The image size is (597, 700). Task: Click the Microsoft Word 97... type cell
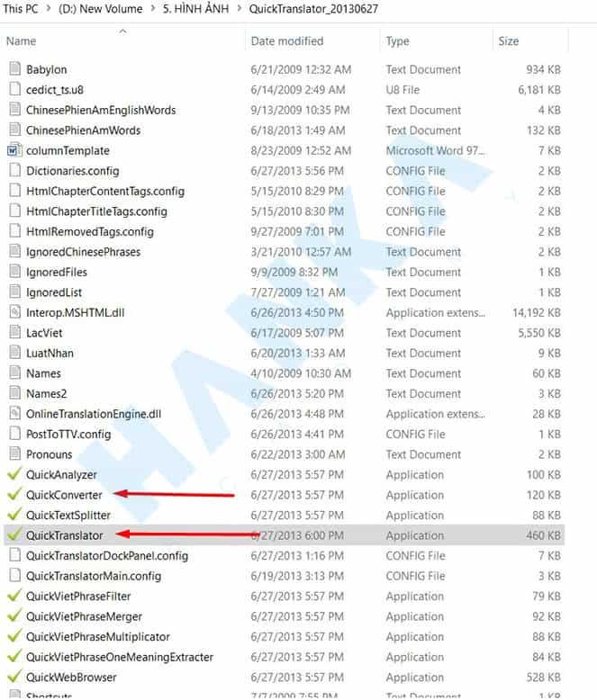pos(435,150)
